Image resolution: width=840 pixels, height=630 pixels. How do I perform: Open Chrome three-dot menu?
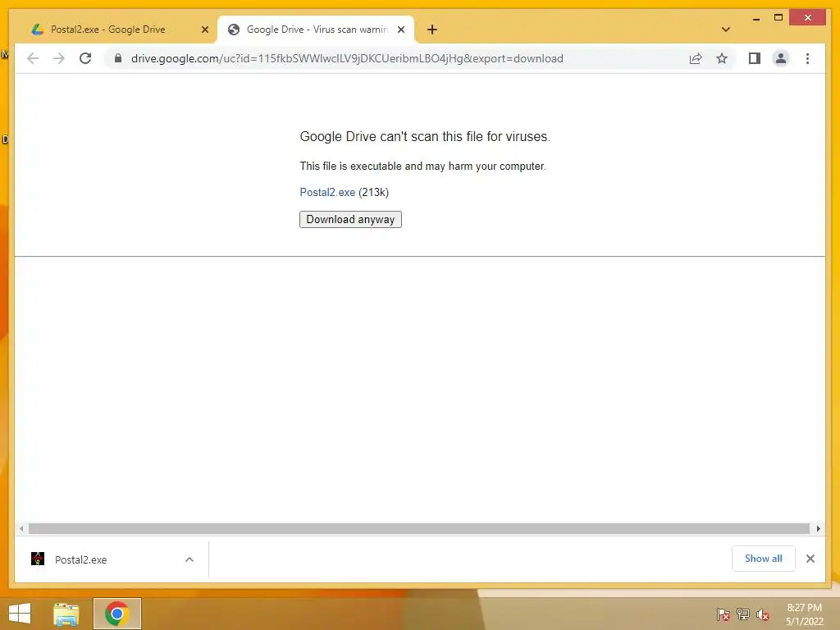pyautogui.click(x=807, y=58)
